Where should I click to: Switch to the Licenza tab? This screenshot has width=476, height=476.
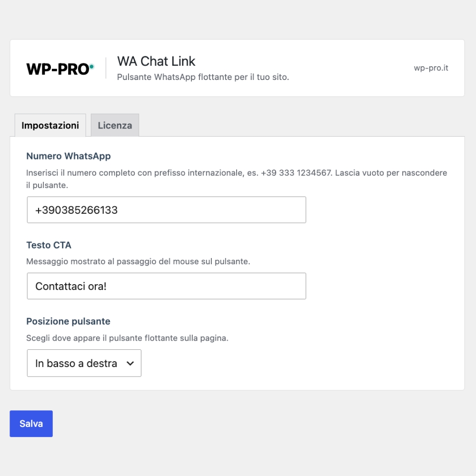[115, 125]
